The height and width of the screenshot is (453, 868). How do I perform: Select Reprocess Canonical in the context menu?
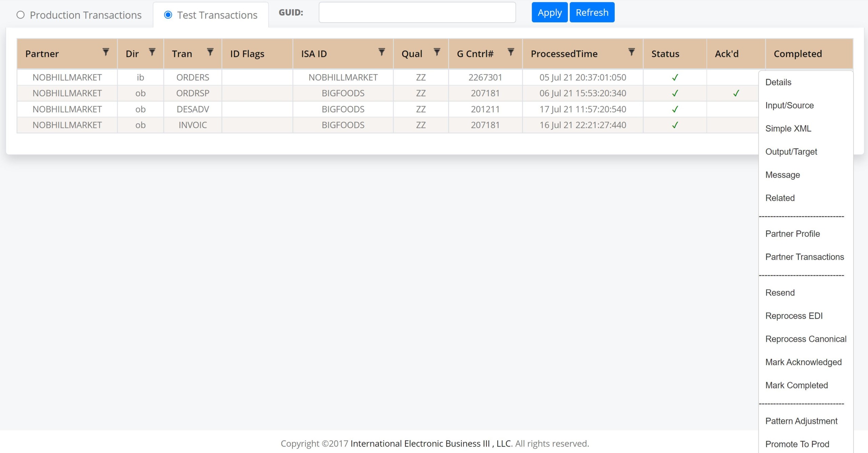tap(806, 339)
